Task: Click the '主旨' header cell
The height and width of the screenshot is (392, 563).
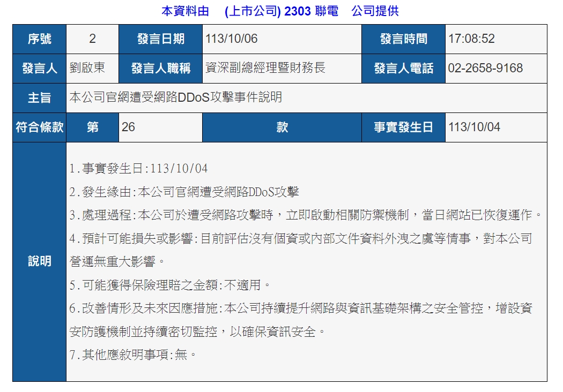Action: tap(40, 98)
